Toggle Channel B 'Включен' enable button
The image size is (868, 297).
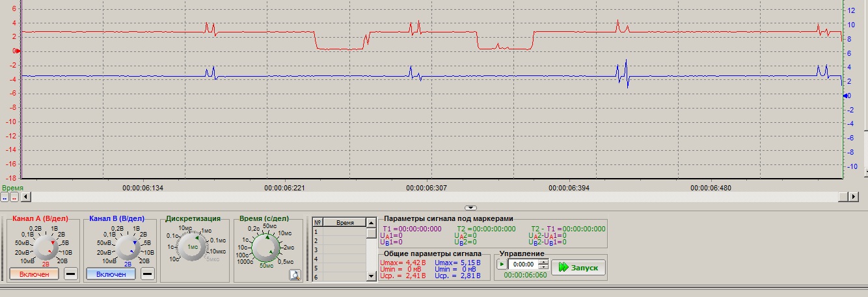pyautogui.click(x=111, y=274)
